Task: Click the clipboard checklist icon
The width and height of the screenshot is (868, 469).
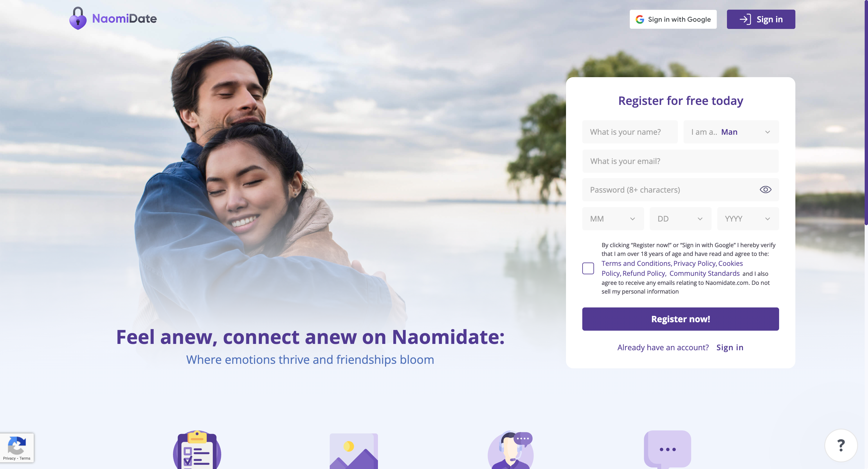Action: [197, 449]
